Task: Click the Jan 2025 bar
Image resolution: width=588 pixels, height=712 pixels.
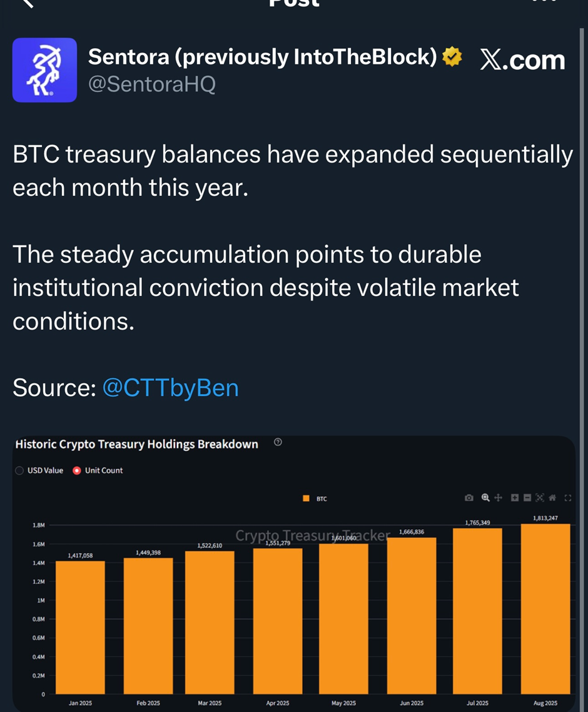Action: [x=80, y=627]
